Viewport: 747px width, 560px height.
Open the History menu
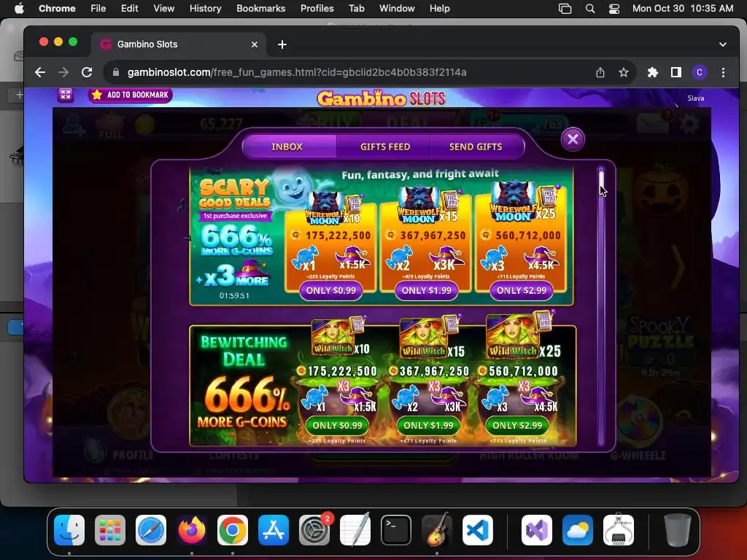(205, 8)
